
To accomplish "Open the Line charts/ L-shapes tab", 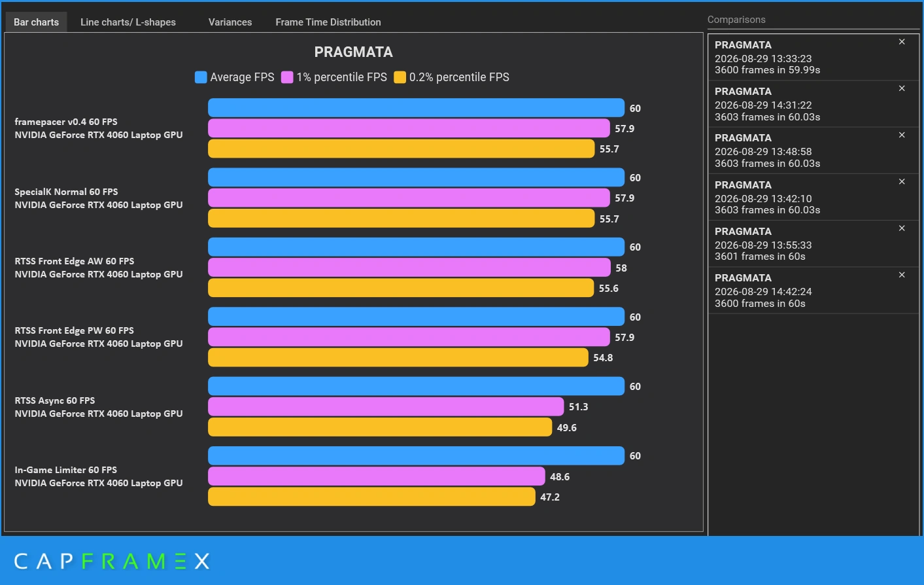I will tap(128, 22).
